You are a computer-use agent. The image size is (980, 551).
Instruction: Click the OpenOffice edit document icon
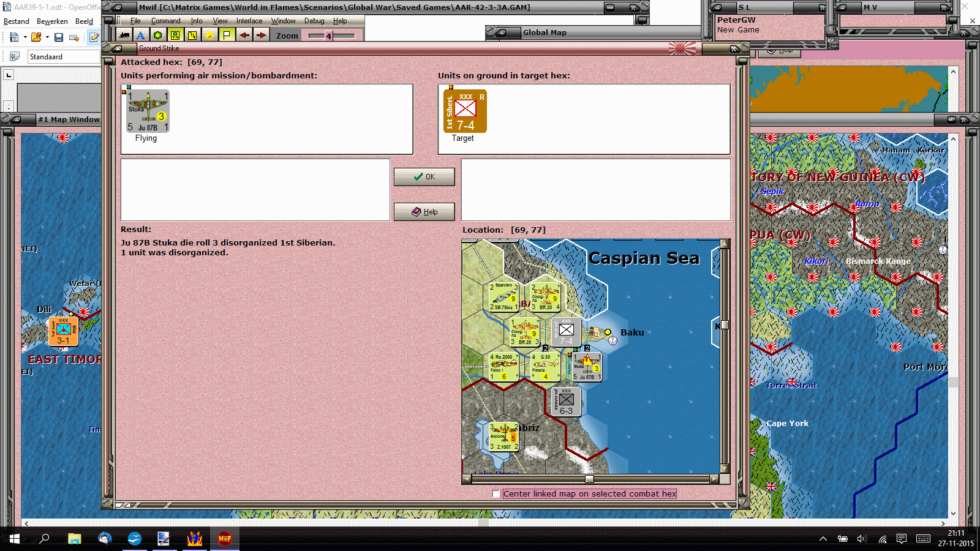coord(94,37)
